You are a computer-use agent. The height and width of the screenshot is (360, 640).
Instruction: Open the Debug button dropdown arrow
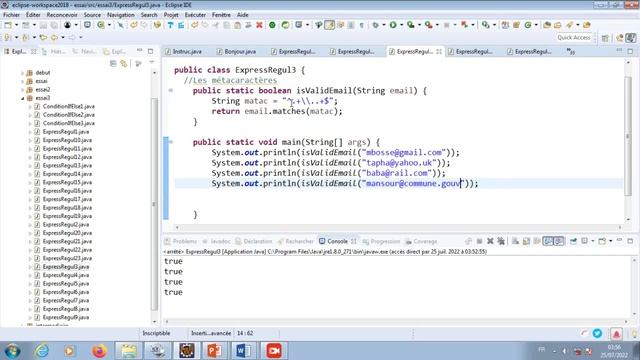coord(384,25)
